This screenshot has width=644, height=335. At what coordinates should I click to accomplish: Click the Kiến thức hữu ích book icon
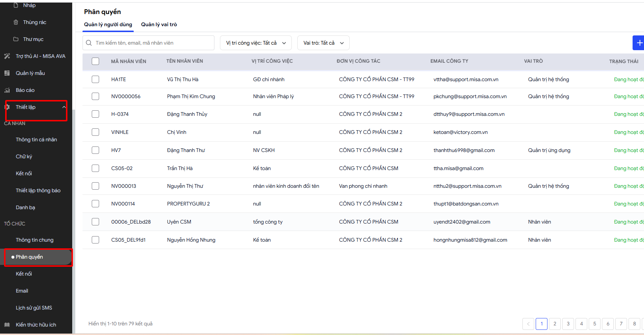point(7,325)
